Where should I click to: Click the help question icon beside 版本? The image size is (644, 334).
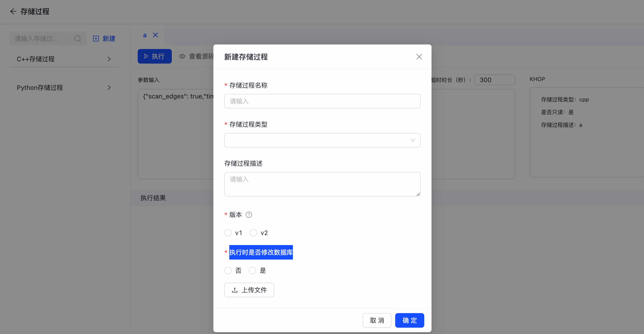tap(249, 215)
